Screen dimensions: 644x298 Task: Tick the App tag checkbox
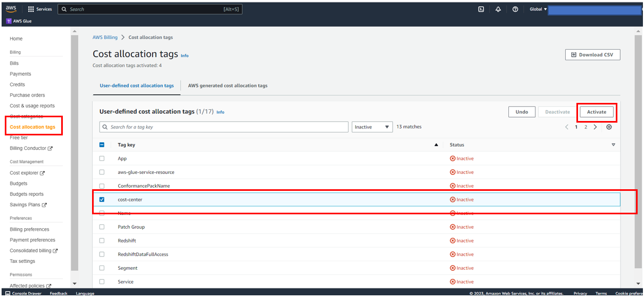(x=102, y=158)
